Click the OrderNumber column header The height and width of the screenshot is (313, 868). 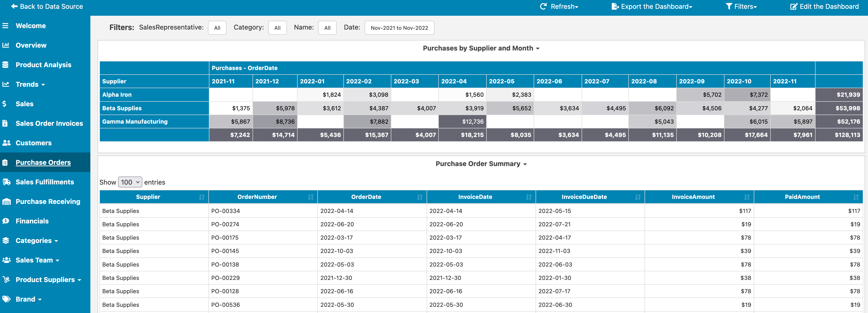click(263, 197)
